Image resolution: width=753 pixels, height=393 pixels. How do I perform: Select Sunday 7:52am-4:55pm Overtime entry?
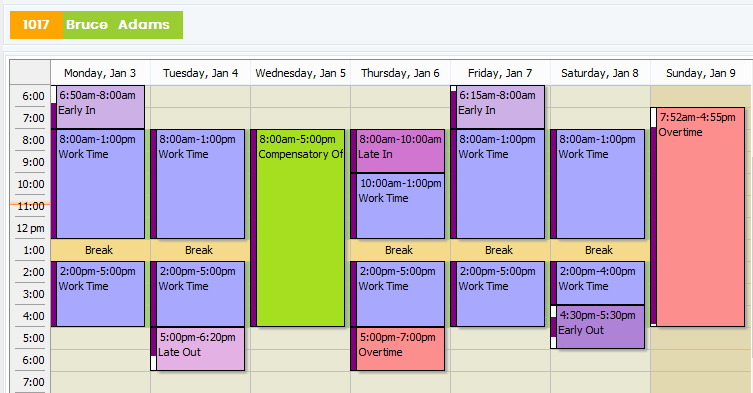pyautogui.click(x=698, y=217)
